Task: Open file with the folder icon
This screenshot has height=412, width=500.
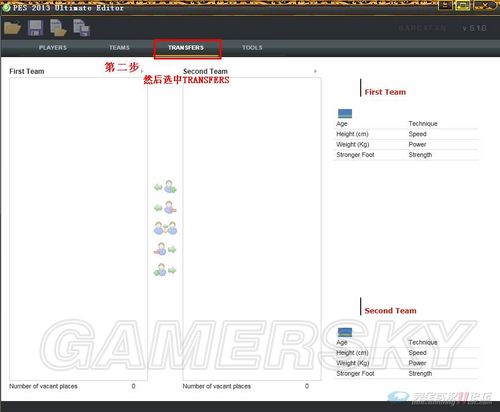Action: (12, 28)
